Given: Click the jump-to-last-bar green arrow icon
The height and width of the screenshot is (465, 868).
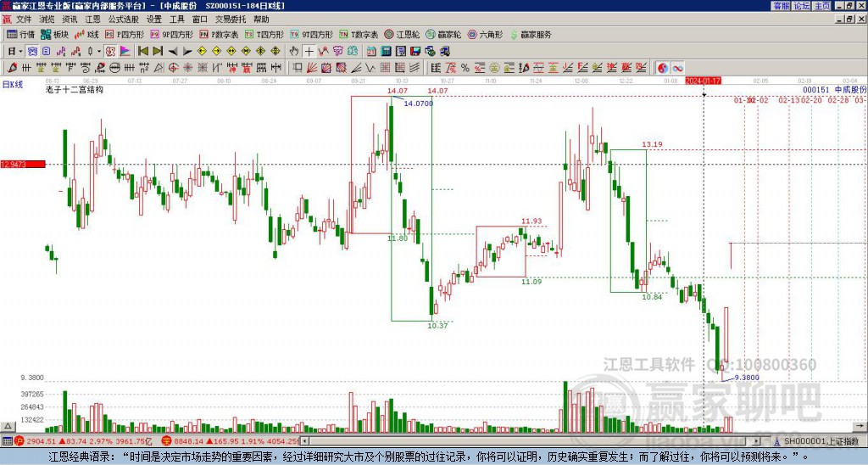Looking at the screenshot, I should point(158,51).
